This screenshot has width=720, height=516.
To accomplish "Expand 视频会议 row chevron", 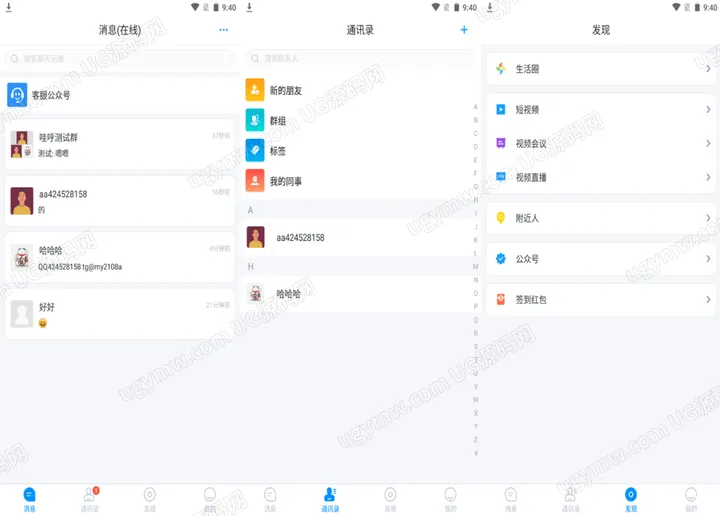I will (x=708, y=143).
